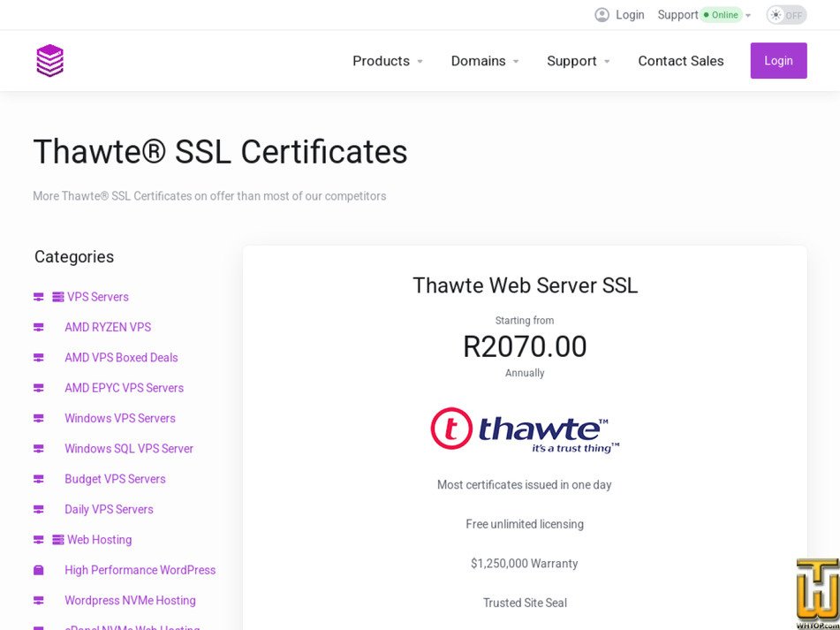840x630 pixels.
Task: Click the purple Login button
Action: [x=778, y=61]
